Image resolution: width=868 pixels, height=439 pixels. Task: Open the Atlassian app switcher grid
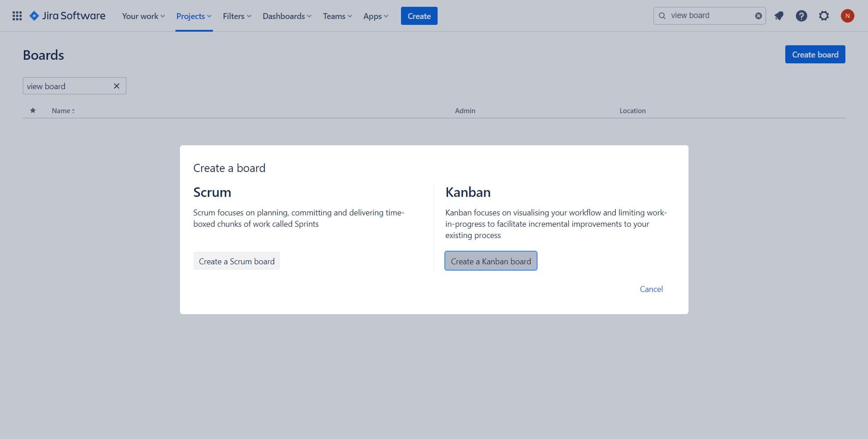pyautogui.click(x=17, y=15)
